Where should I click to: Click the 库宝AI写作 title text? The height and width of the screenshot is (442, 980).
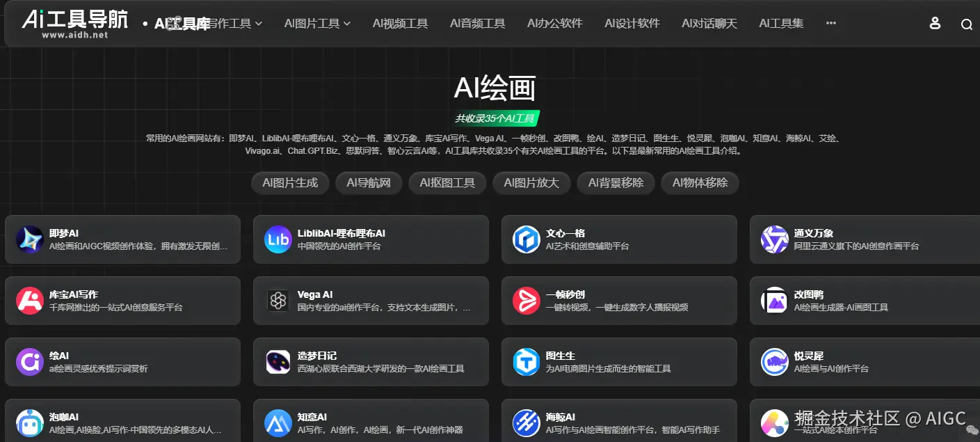(x=74, y=294)
